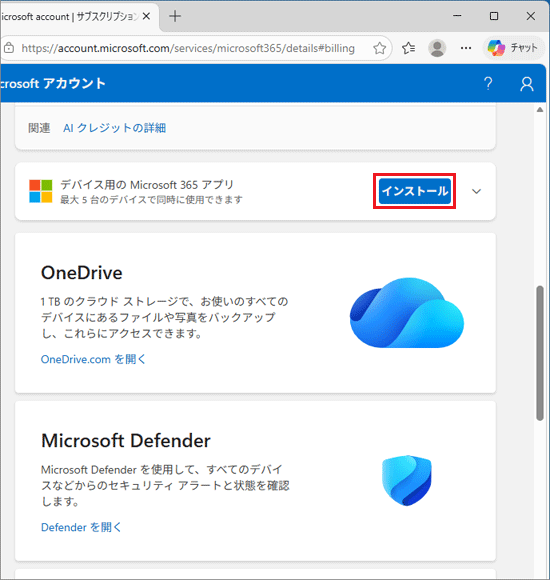
Task: Click the 最大 5 台のデバイス subtitle text
Action: (x=151, y=200)
